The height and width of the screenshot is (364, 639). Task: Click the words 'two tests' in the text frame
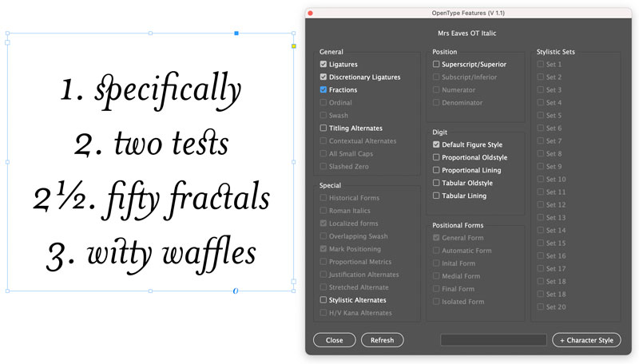171,144
